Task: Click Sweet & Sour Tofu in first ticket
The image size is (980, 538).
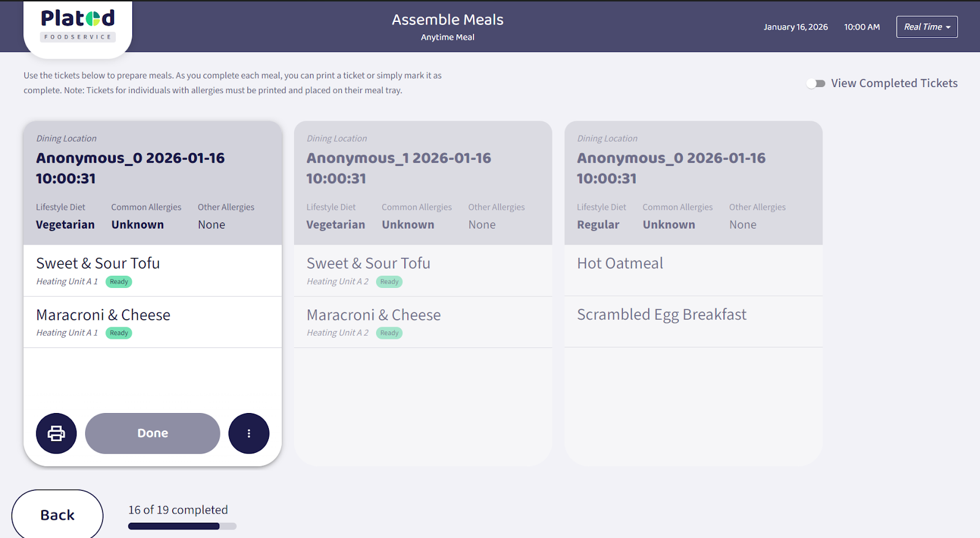Action: click(98, 263)
